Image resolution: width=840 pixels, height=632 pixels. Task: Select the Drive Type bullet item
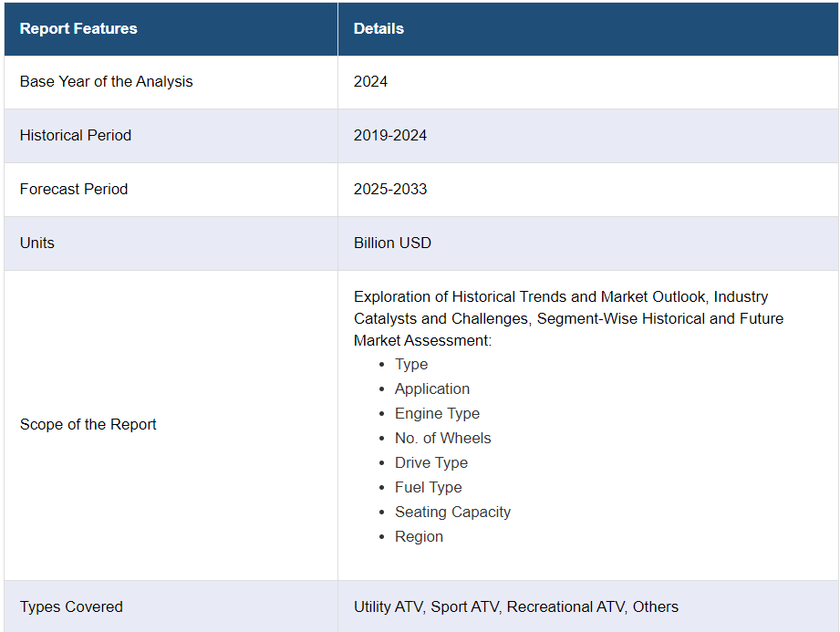click(x=430, y=463)
